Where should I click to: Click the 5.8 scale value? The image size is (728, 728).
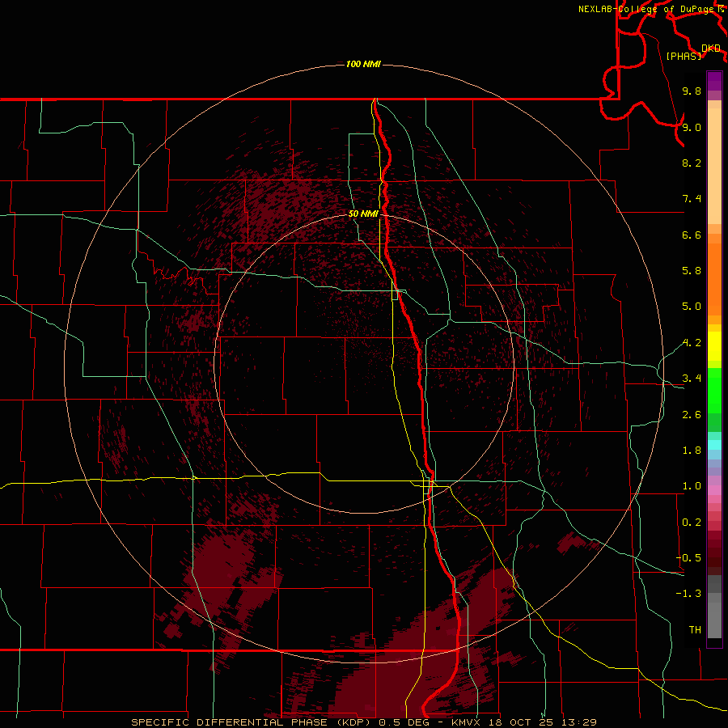pyautogui.click(x=692, y=271)
